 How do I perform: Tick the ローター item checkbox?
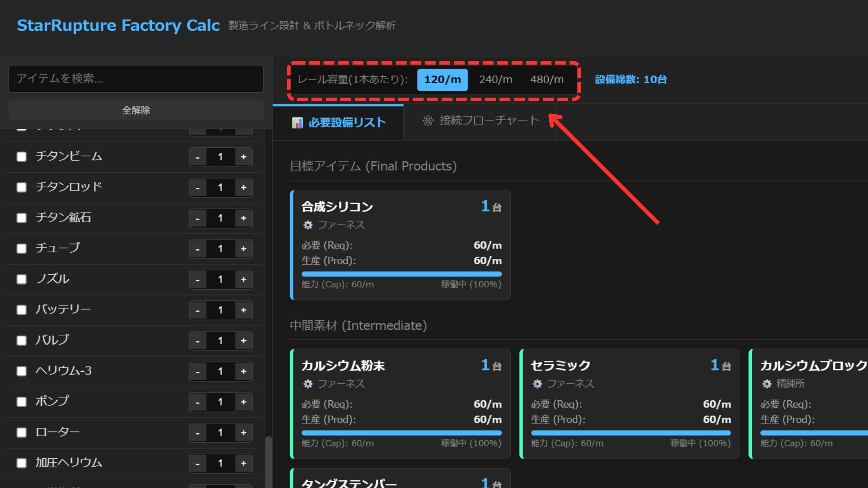pyautogui.click(x=21, y=432)
